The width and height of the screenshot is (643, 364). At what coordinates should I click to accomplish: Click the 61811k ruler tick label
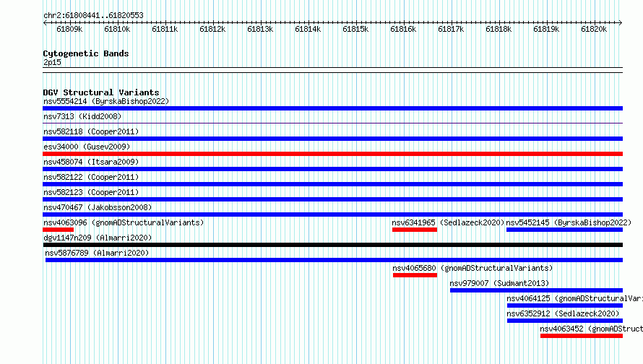click(x=165, y=29)
